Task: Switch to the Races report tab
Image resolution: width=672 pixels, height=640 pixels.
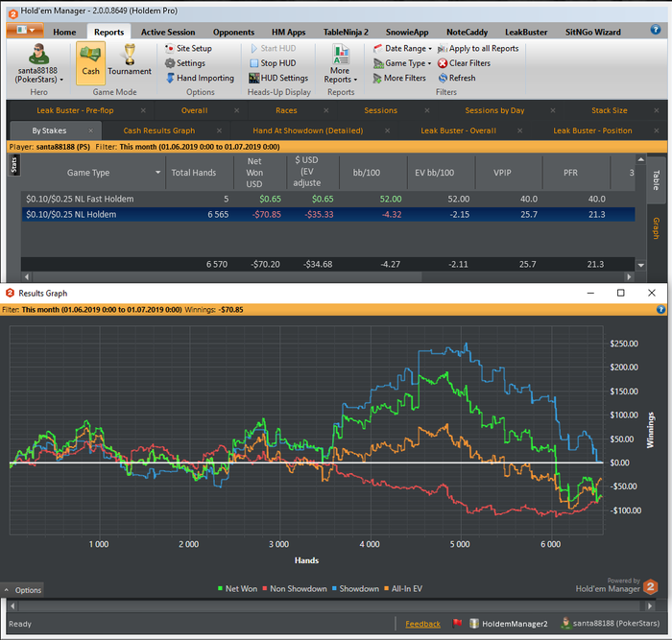Action: point(286,110)
